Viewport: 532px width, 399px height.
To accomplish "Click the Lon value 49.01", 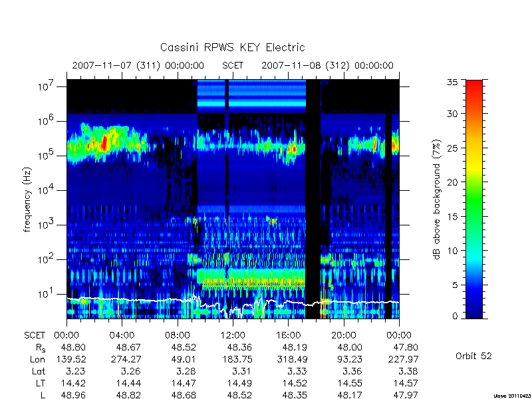I will pyautogui.click(x=184, y=359).
